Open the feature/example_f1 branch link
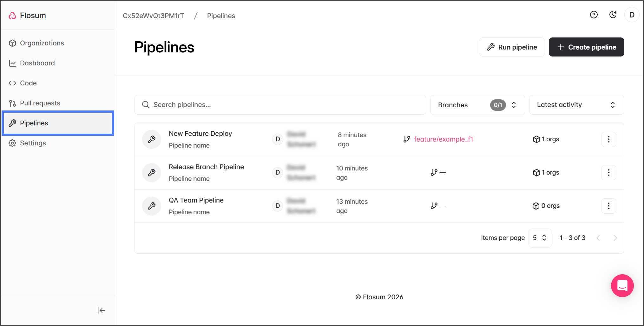Screen dimensions: 644x326 coord(443,139)
